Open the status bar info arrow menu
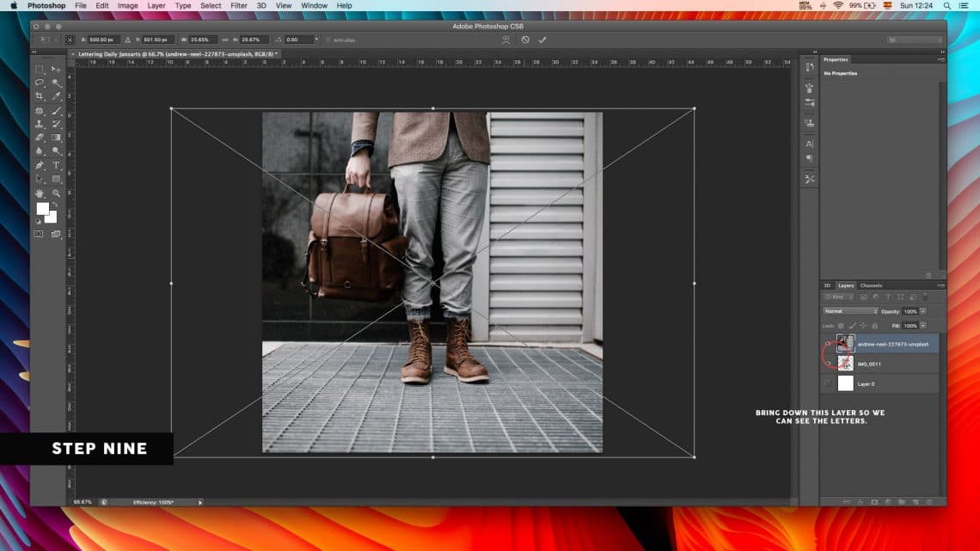The image size is (980, 551). (x=200, y=502)
